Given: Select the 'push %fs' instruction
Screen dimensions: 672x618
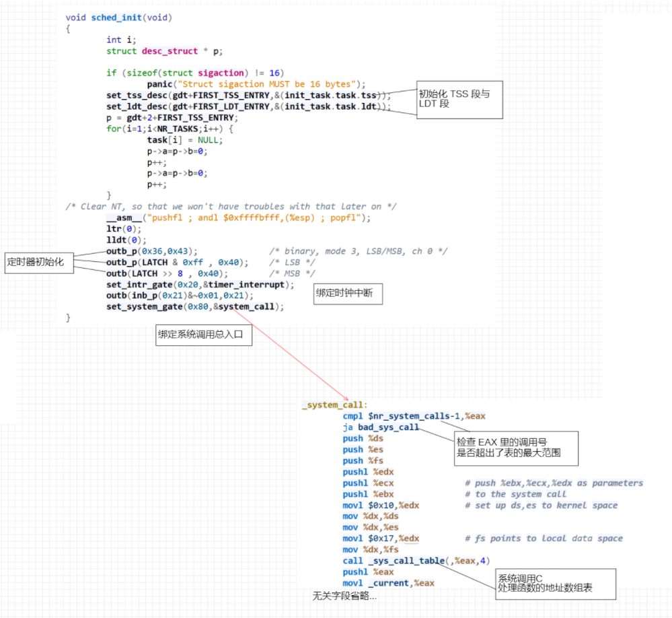Looking at the screenshot, I should click(x=363, y=460).
